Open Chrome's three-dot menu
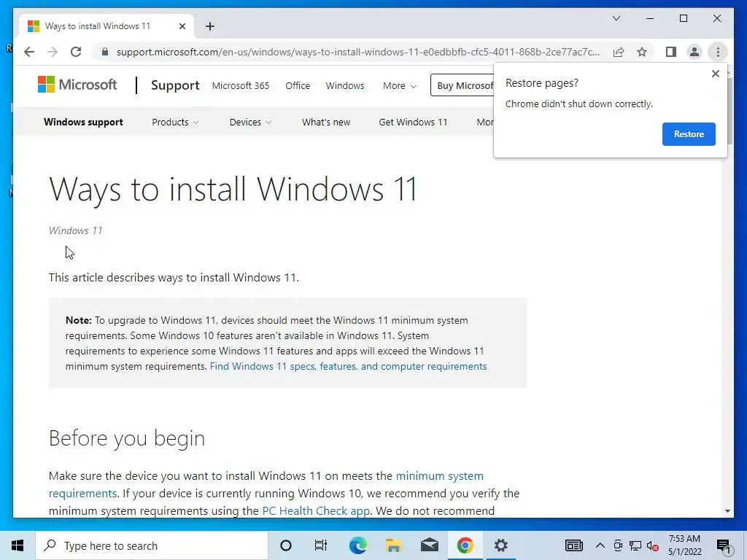Screen dimensions: 747x560 coord(718,52)
